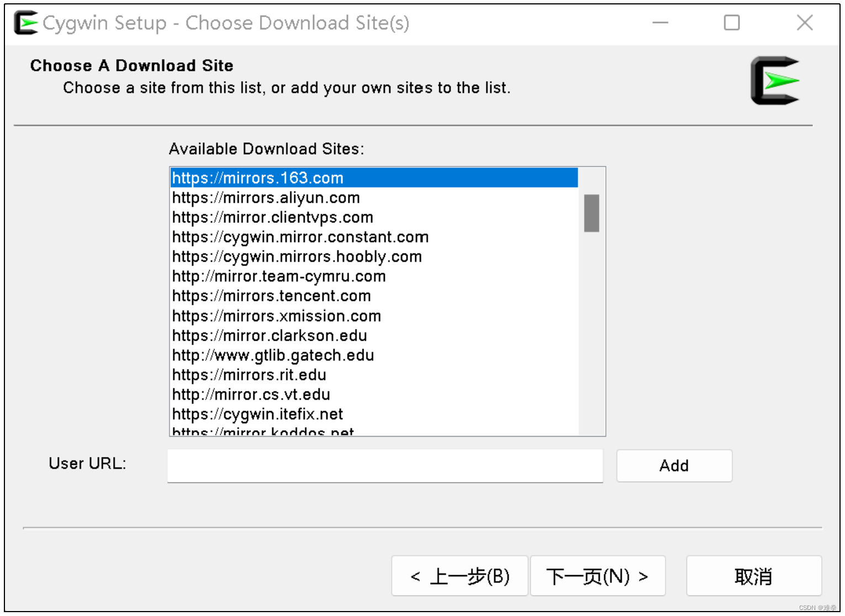845x616 pixels.
Task: Select the https://mirrors.tencent.com download site
Action: (271, 296)
